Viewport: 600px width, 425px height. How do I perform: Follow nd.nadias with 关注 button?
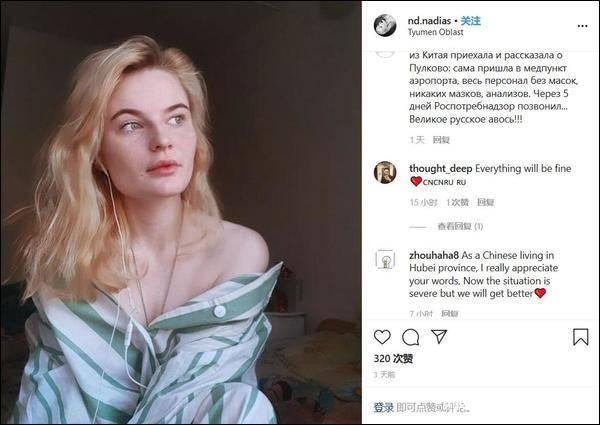(x=470, y=21)
